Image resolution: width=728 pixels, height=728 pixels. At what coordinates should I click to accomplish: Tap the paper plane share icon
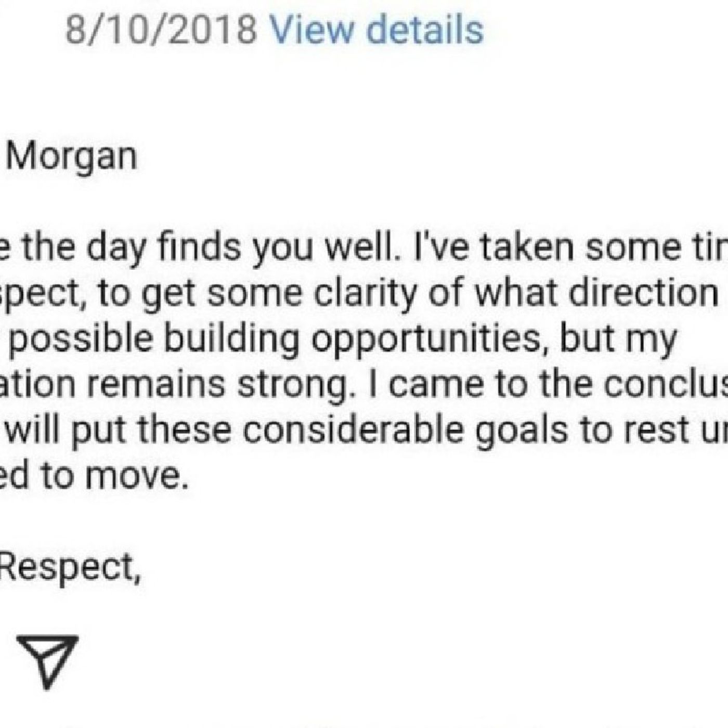pyautogui.click(x=47, y=659)
